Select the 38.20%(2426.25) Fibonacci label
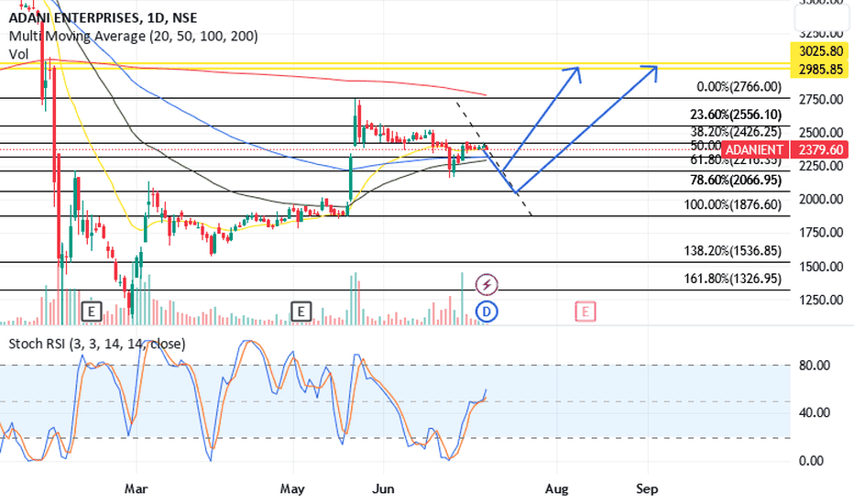 pyautogui.click(x=736, y=131)
